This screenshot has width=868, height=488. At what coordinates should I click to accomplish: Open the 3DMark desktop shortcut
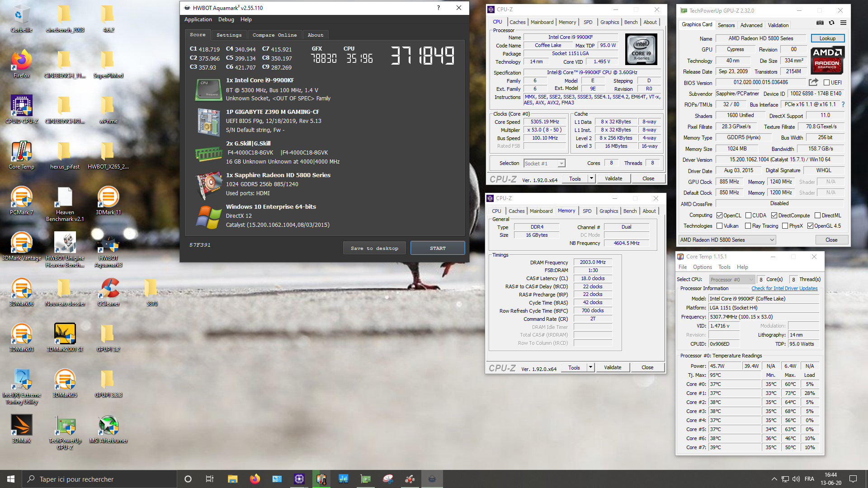pos(21,429)
